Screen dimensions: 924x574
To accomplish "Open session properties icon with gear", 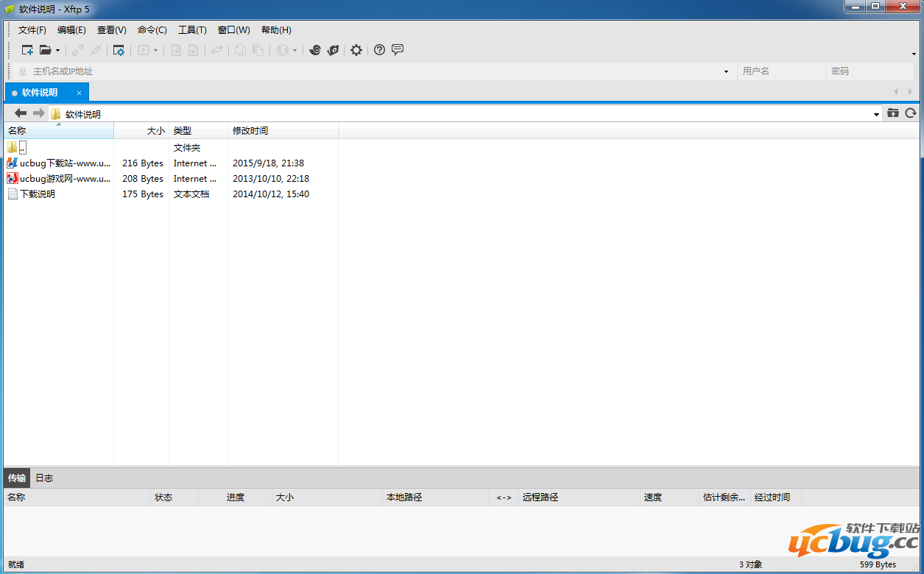I will pos(119,50).
